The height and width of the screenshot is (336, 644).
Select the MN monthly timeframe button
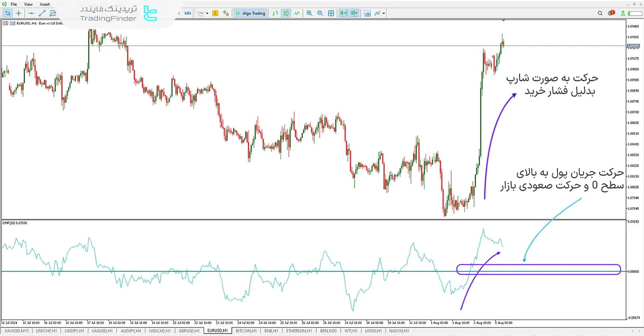coord(188,13)
